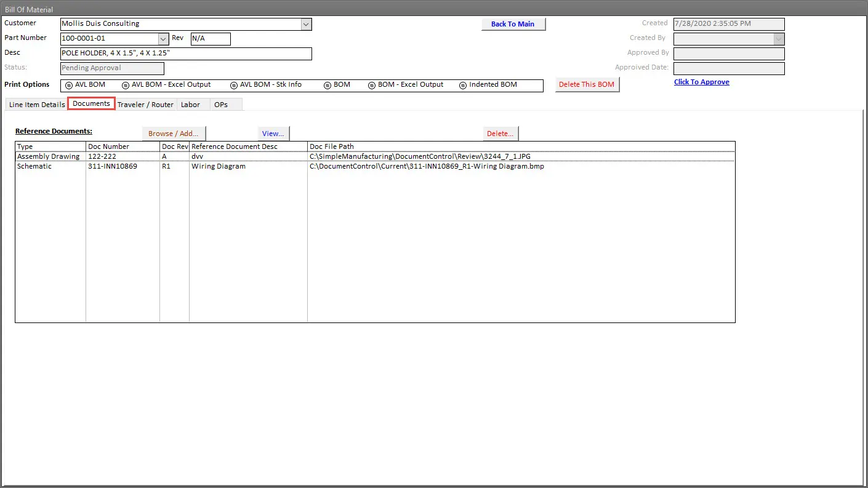Image resolution: width=868 pixels, height=488 pixels.
Task: Click Browse / Add... to attach document
Action: [174, 134]
